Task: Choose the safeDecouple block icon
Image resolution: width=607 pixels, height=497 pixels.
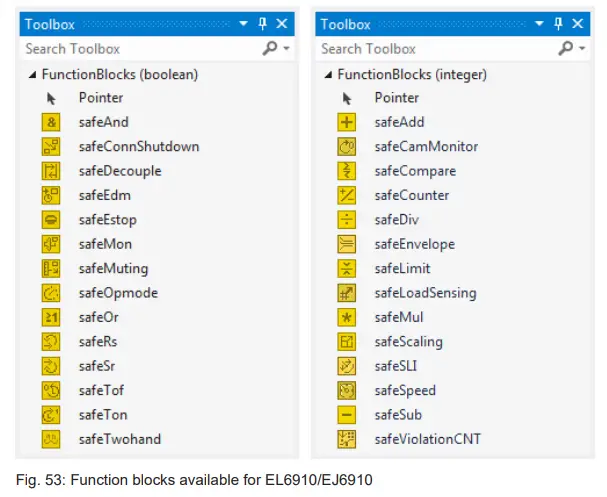Action: pos(51,171)
